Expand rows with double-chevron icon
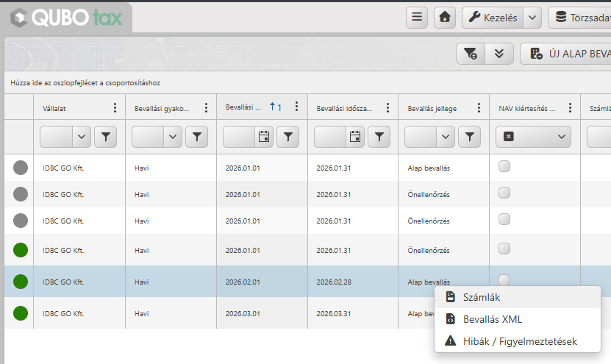 pos(499,54)
